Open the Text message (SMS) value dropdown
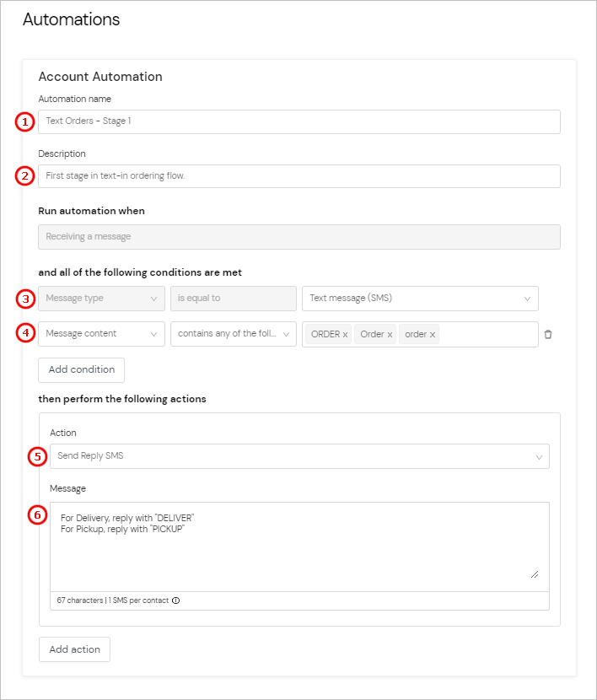Image resolution: width=597 pixels, height=700 pixels. [x=420, y=299]
